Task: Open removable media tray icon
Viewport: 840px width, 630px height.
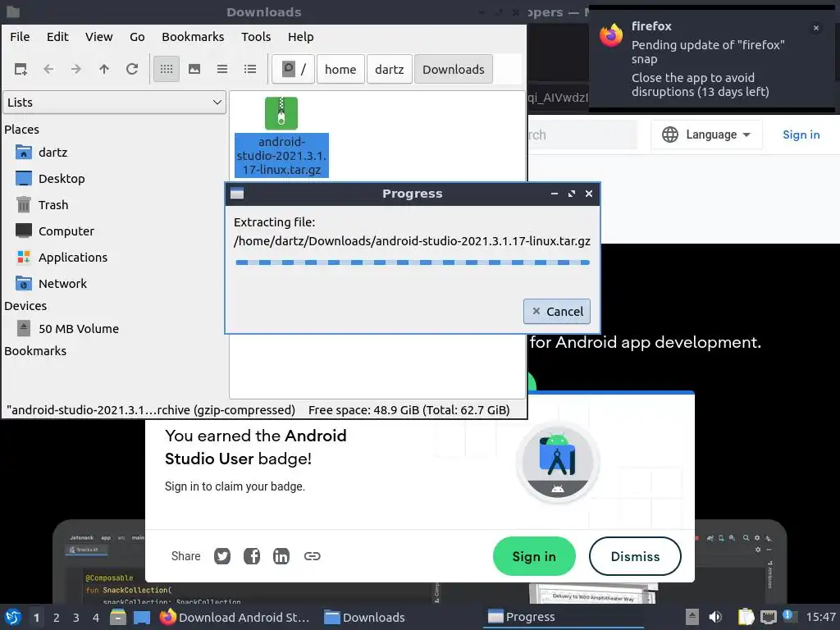Action: (692, 617)
